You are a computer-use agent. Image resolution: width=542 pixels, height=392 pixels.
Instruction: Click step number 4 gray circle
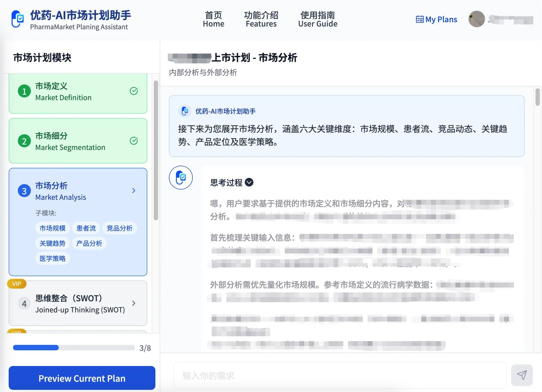pyautogui.click(x=24, y=303)
